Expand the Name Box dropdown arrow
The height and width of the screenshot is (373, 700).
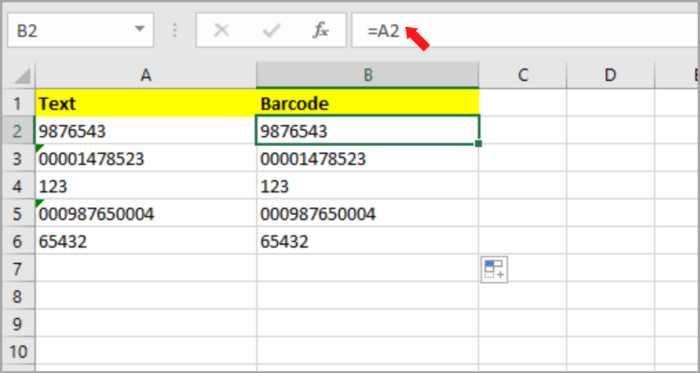click(140, 29)
